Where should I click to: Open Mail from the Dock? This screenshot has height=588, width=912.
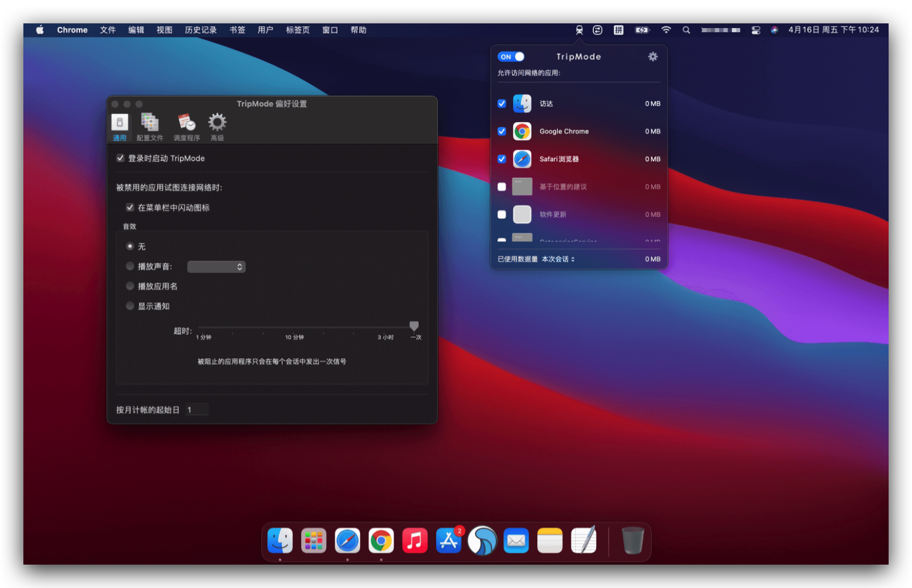[516, 541]
